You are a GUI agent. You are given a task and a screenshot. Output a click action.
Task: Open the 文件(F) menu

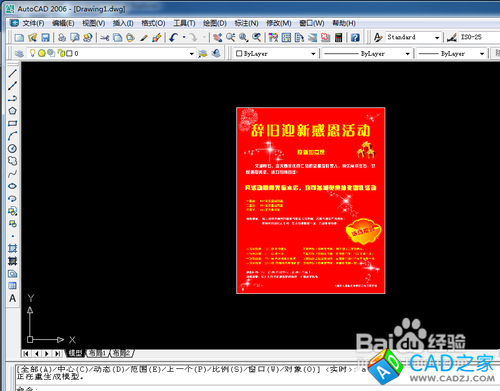point(33,23)
